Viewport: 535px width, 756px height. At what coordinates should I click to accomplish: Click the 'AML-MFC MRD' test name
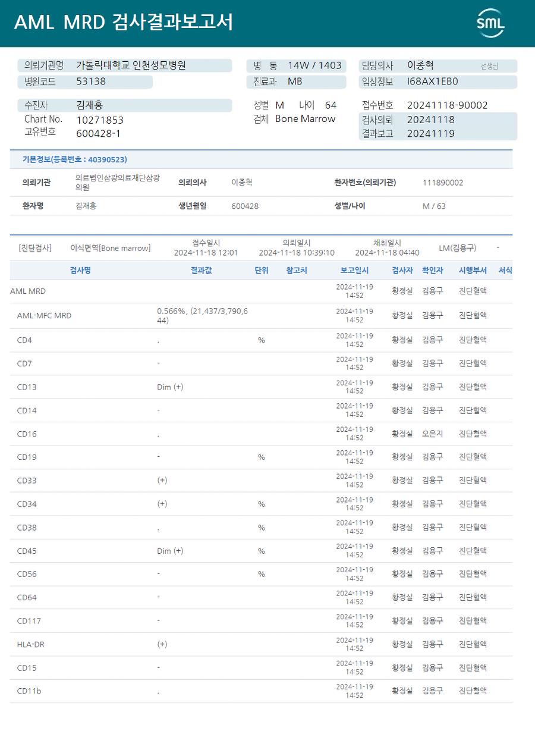(x=44, y=316)
